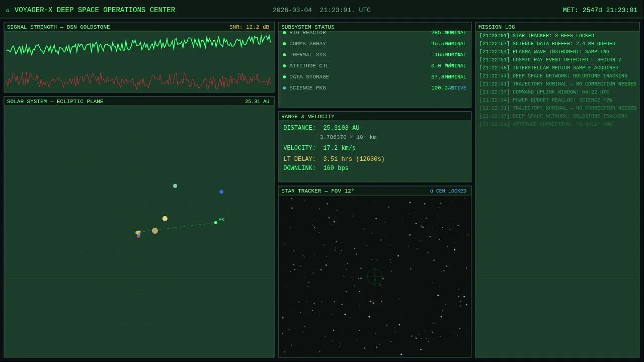Image resolution: width=644 pixels, height=362 pixels.
Task: Click the 'DOWNLINK: 160 bps' readout
Action: click(315, 168)
